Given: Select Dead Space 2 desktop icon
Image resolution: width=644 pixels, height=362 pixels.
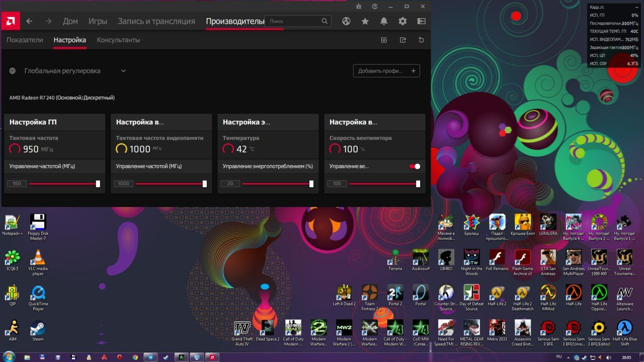Looking at the screenshot, I should pyautogui.click(x=267, y=331).
